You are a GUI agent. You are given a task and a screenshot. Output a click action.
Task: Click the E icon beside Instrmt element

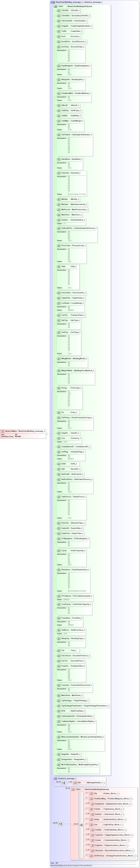[93, 814]
